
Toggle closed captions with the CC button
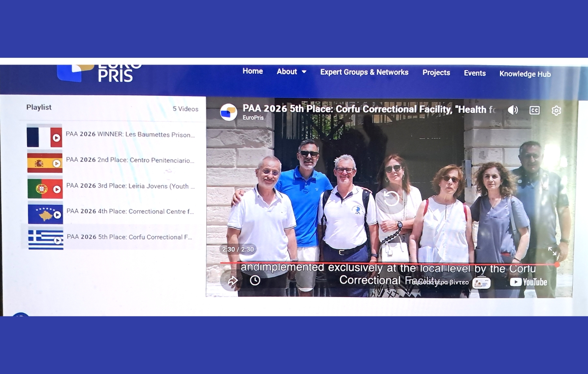pyautogui.click(x=535, y=110)
